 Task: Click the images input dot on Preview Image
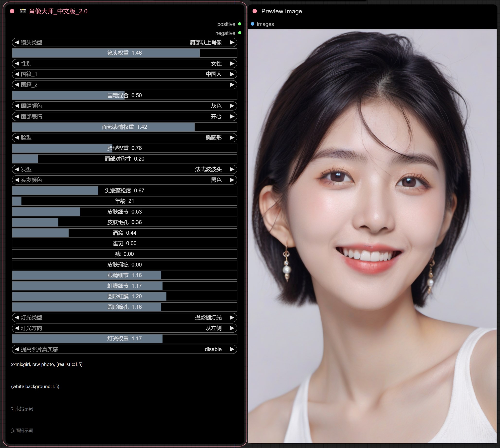pyautogui.click(x=252, y=24)
